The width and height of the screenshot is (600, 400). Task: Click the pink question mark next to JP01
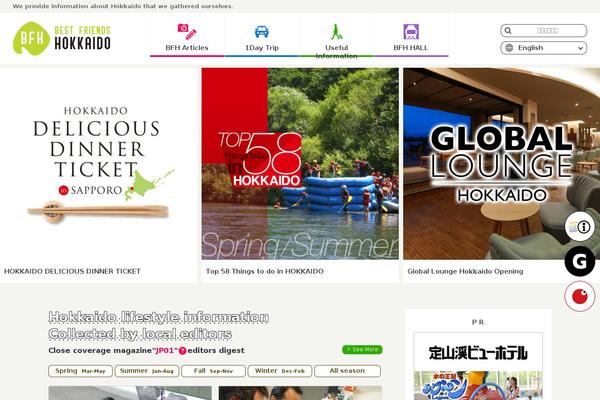pos(183,351)
